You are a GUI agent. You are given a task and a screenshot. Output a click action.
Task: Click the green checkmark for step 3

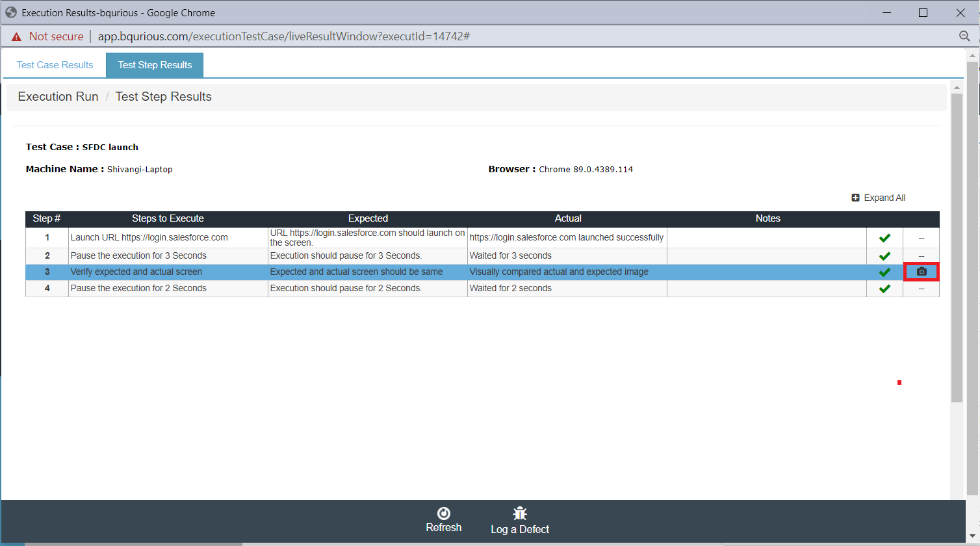[x=884, y=272]
